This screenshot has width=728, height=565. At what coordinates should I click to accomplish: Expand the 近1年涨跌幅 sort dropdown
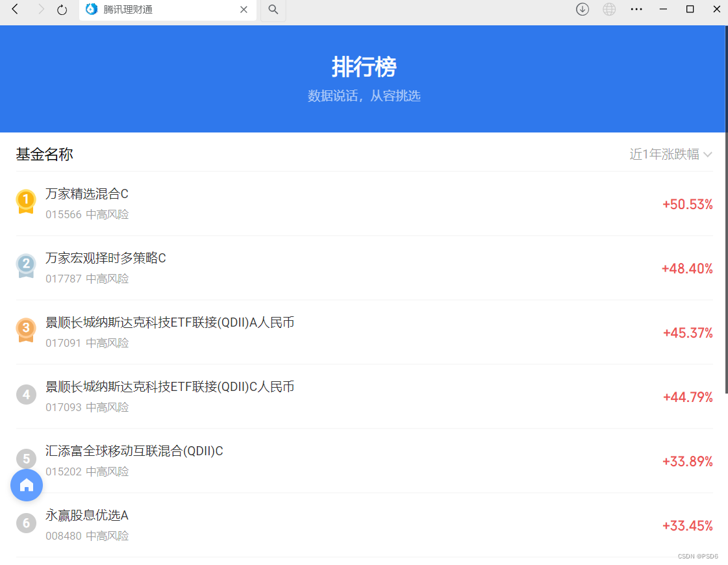tap(671, 154)
